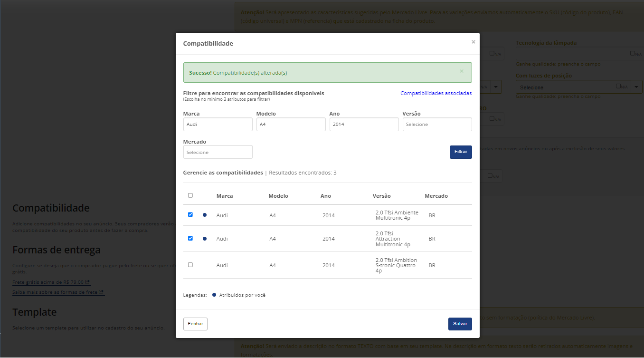This screenshot has height=358, width=644.
Task: Open the Compatibilidades associadas link
Action: point(436,93)
